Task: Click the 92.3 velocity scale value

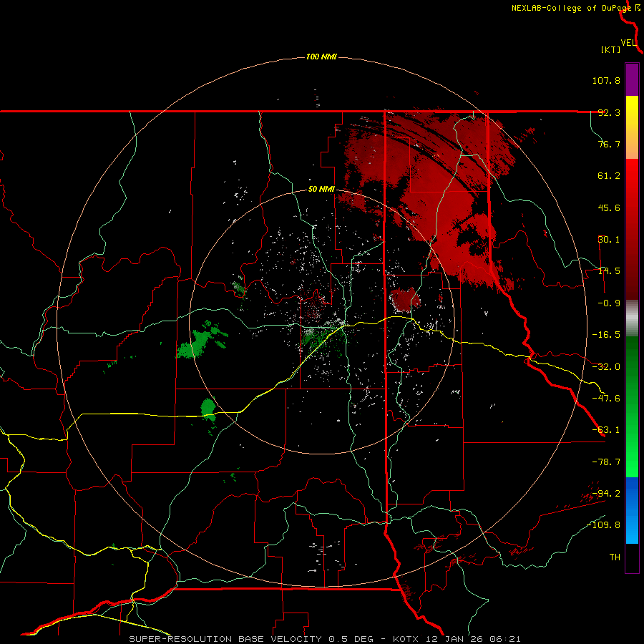Action: pyautogui.click(x=609, y=112)
